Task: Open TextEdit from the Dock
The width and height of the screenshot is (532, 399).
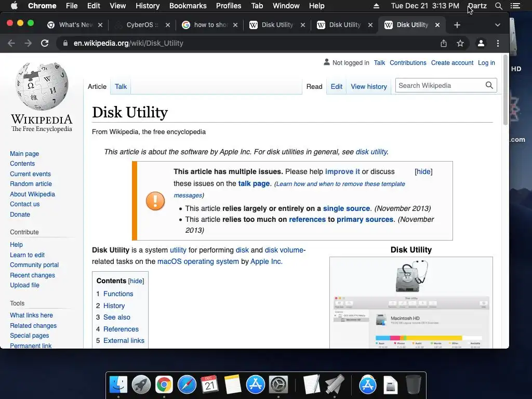Action: click(x=312, y=385)
